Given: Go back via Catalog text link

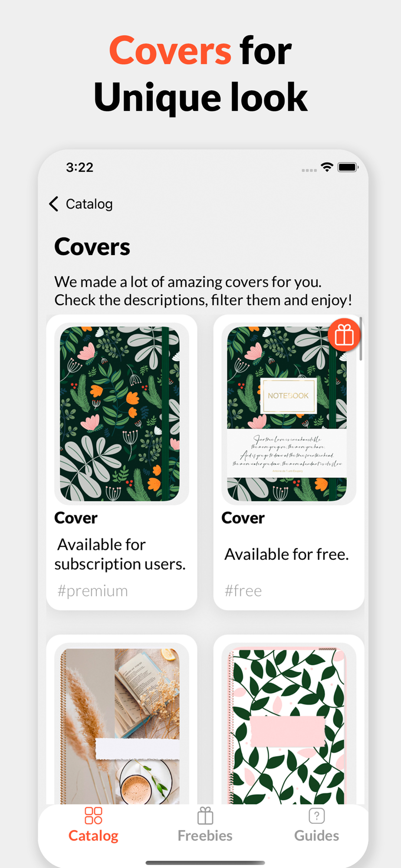Looking at the screenshot, I should point(89,204).
